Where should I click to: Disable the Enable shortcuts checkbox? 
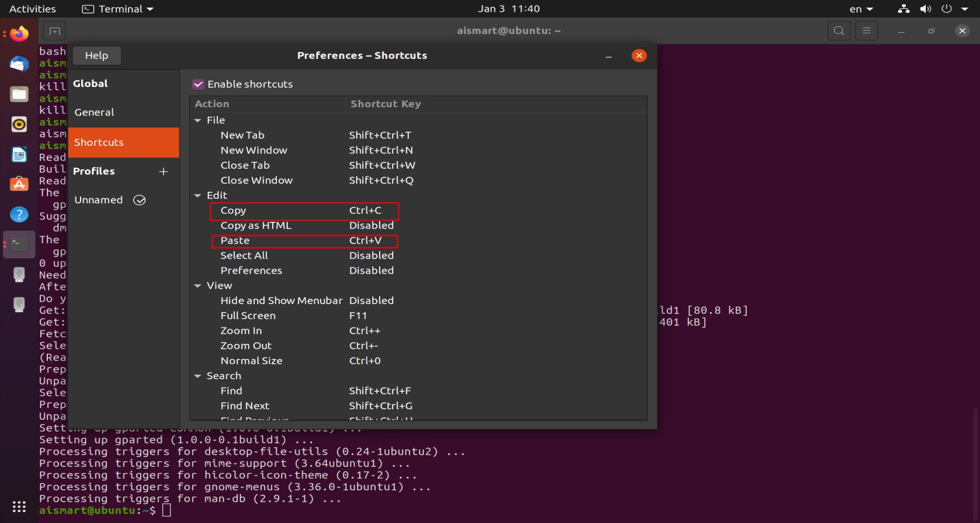coord(199,85)
